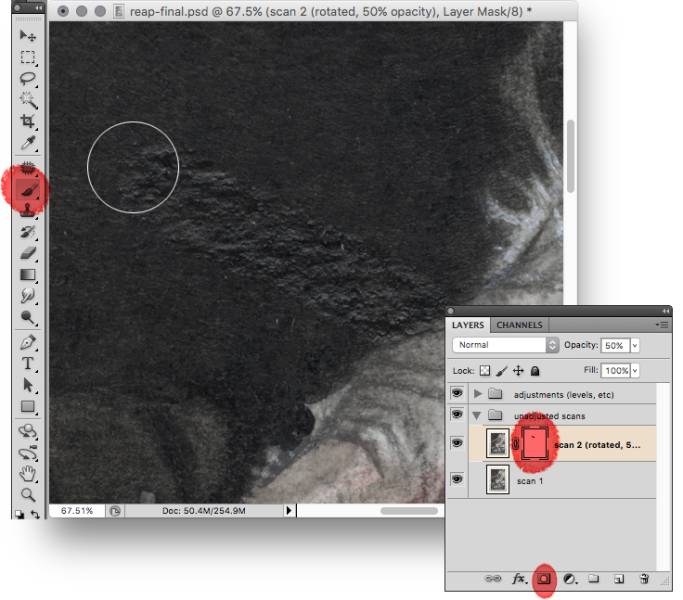Switch to the Channels tab
Image resolution: width=683 pixels, height=600 pixels.
tap(519, 325)
